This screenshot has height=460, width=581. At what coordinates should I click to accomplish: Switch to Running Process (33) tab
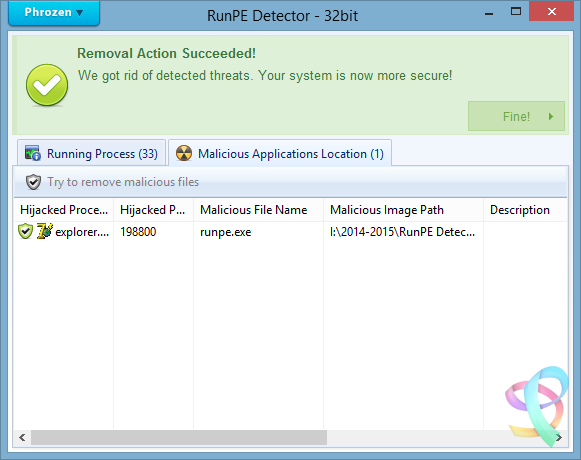pos(91,153)
